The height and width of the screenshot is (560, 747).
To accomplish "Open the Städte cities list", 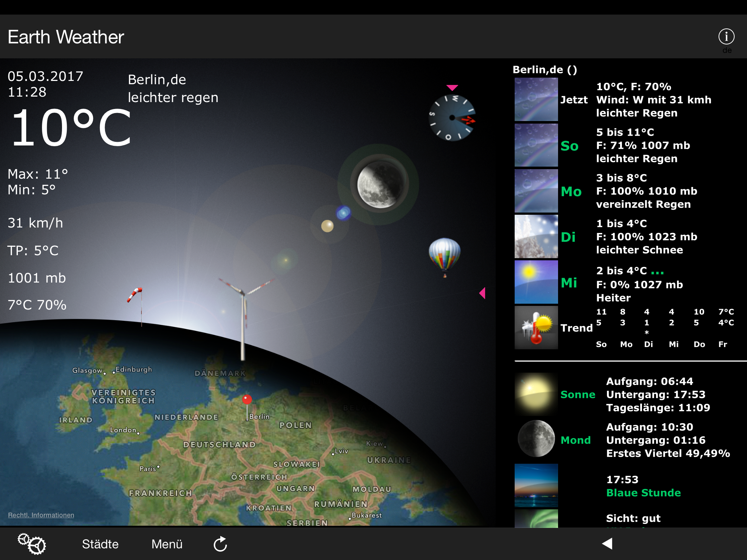I will [100, 544].
